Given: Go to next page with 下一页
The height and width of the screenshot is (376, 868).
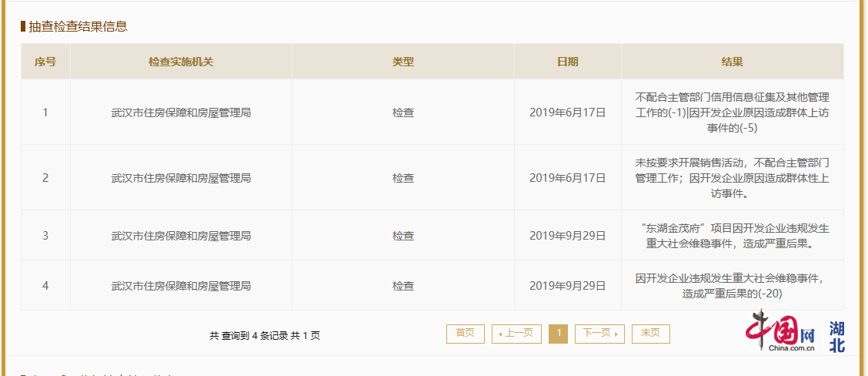Looking at the screenshot, I should coord(599,334).
